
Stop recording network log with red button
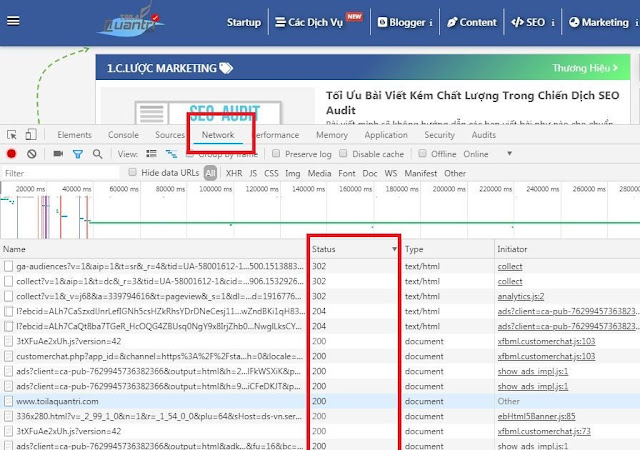click(x=11, y=154)
